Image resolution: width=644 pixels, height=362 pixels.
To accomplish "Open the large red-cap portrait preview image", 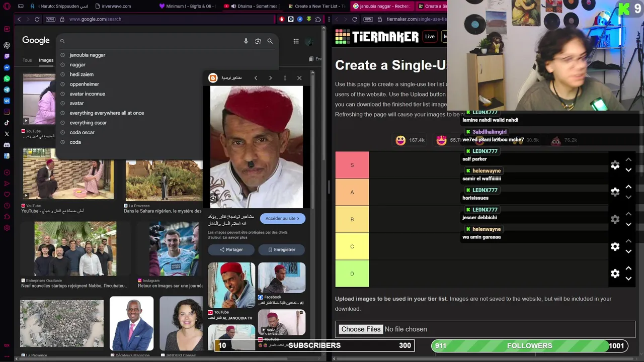I will (x=257, y=147).
